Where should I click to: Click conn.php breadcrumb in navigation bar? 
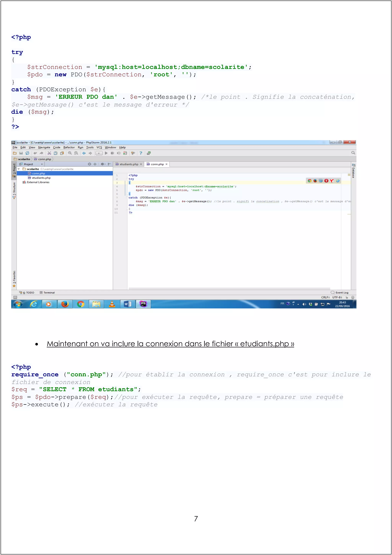[x=42, y=159]
